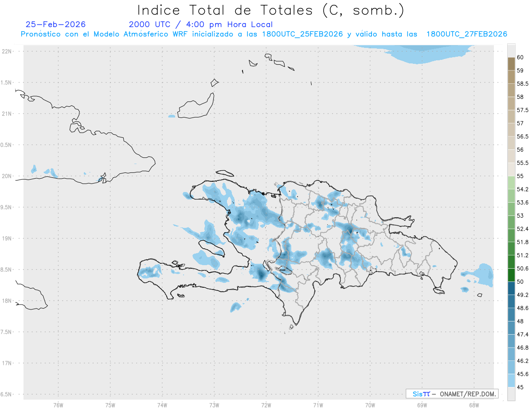Click the '74W' longitude axis label
This screenshot has height=411, width=532.
pos(162,405)
